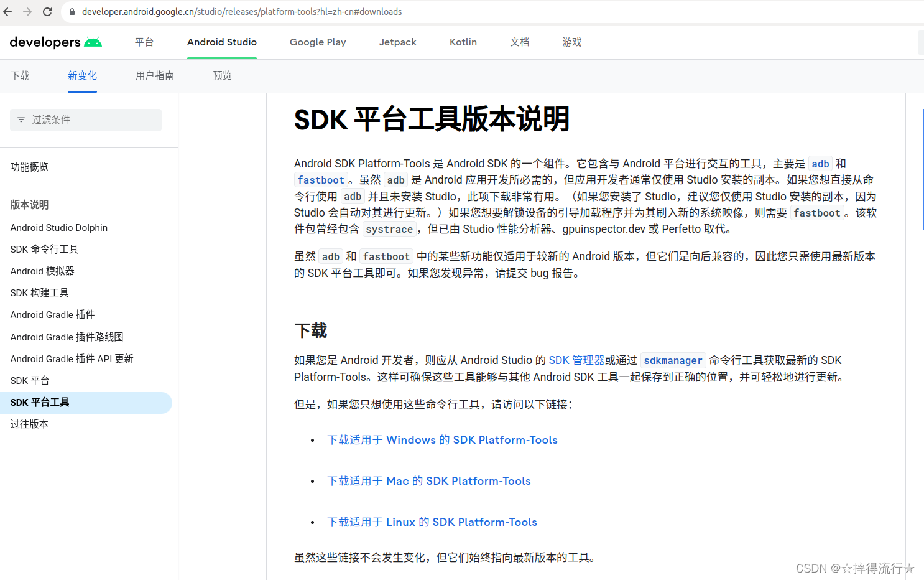Open the 平台 top navigation item
Viewport: 924px width, 580px height.
144,42
